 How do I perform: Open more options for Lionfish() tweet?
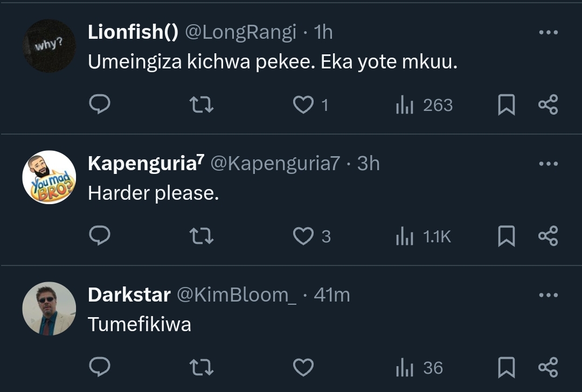548,33
